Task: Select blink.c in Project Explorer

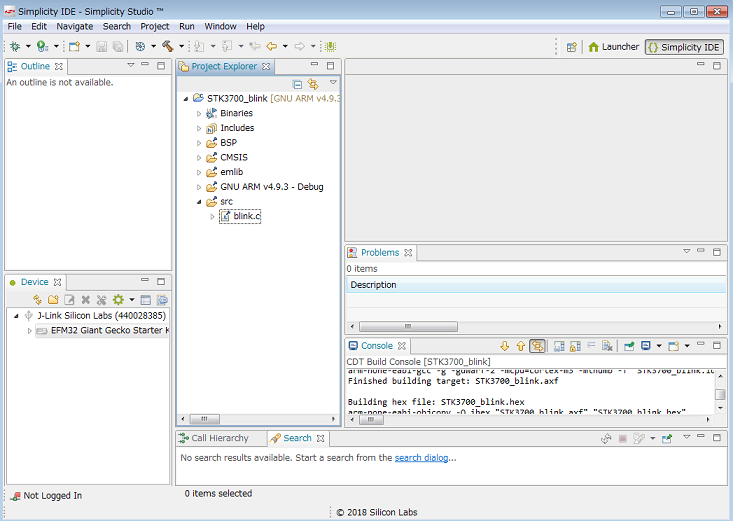Action: point(240,216)
